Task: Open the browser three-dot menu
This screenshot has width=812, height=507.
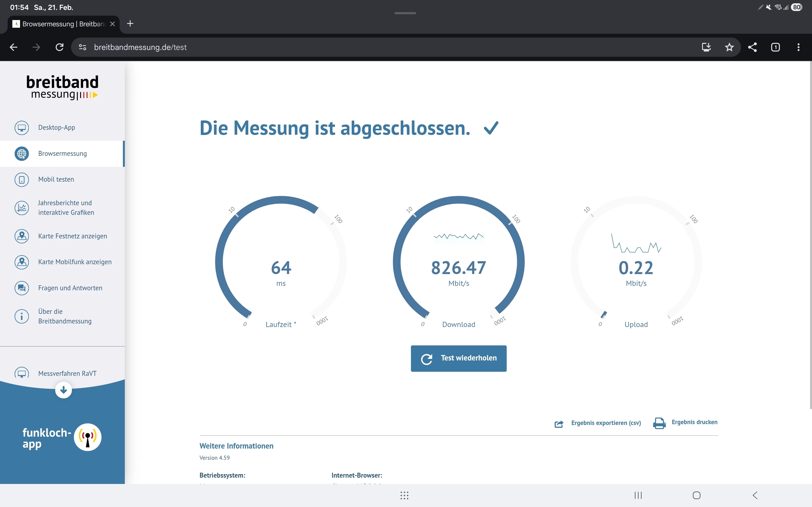Action: (x=798, y=47)
